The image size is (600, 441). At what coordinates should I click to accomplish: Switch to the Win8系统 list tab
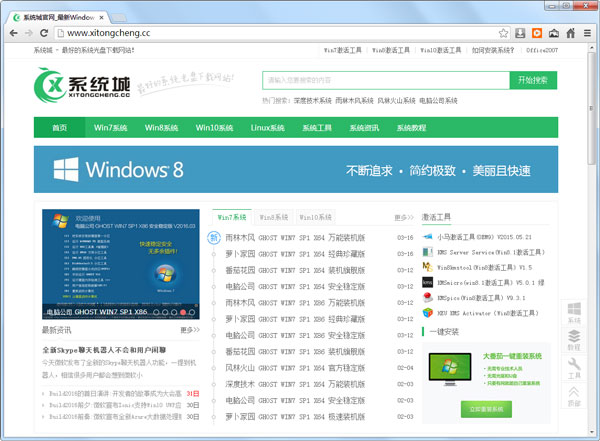pos(274,217)
